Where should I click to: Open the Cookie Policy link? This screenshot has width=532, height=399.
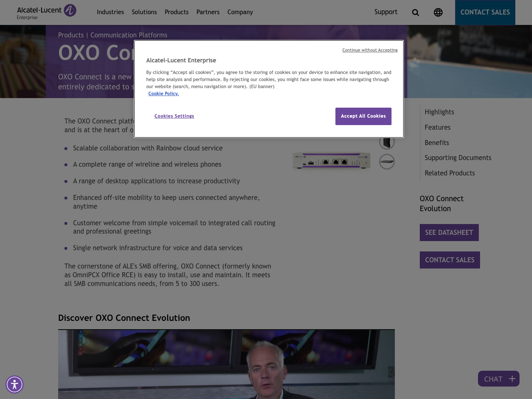[164, 93]
